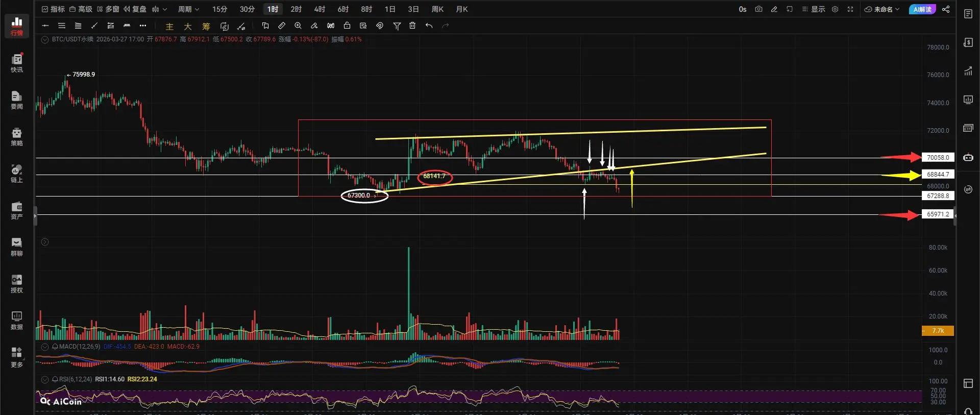Open the 授权 authorization section

coord(17,283)
